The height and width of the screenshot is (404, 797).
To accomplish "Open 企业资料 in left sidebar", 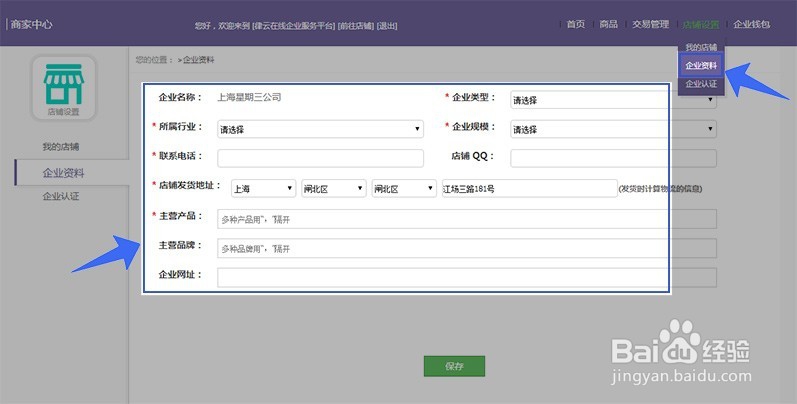I will tap(64, 173).
